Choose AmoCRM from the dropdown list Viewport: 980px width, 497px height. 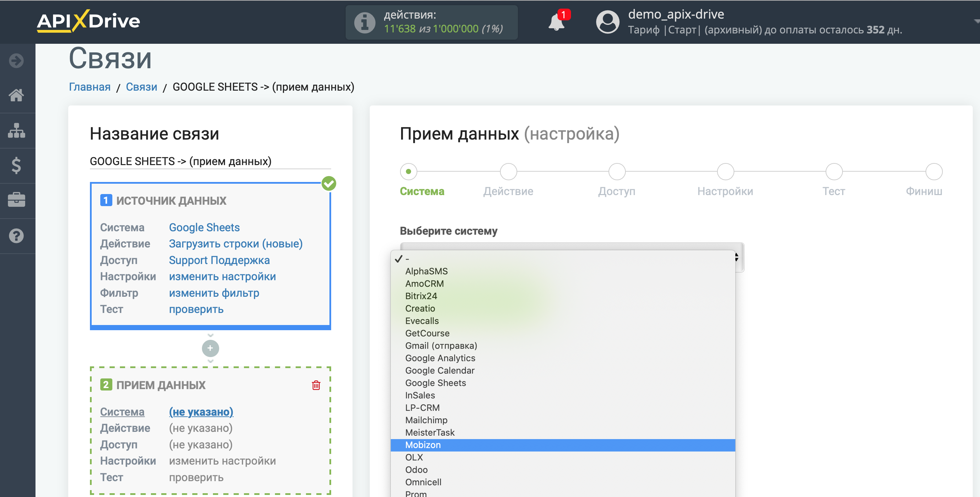[563, 284]
